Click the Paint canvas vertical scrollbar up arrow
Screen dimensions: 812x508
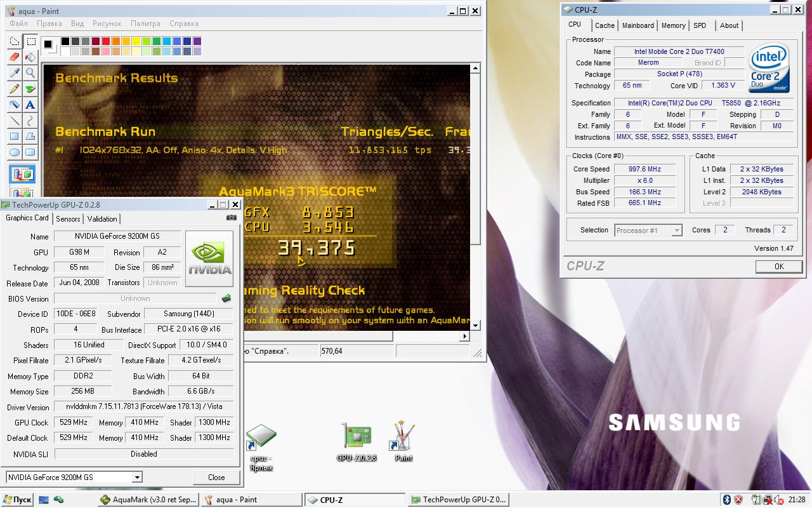tap(475, 67)
